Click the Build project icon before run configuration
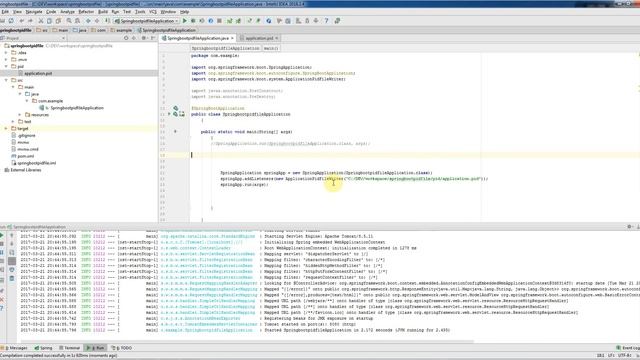This screenshot has width=640, height=360. click(x=107, y=20)
